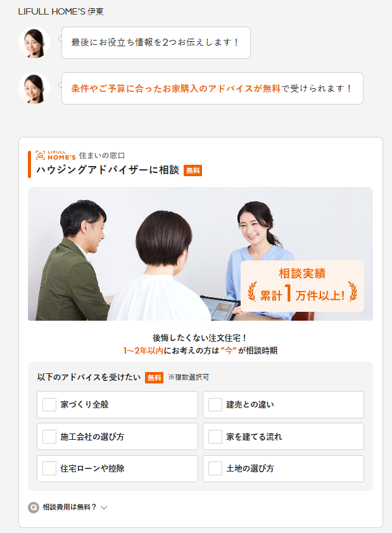This screenshot has width=392, height=533.
Task: Tick the 土地の選び方 checkbox
Action: 215,468
